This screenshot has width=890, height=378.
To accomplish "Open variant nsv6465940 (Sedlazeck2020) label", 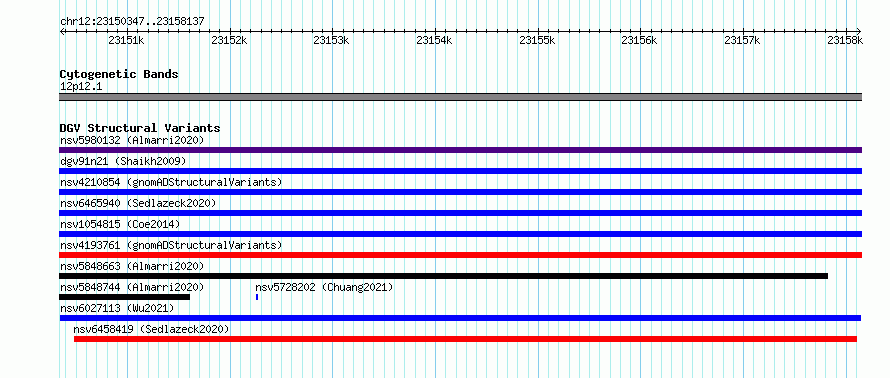I will click(138, 203).
